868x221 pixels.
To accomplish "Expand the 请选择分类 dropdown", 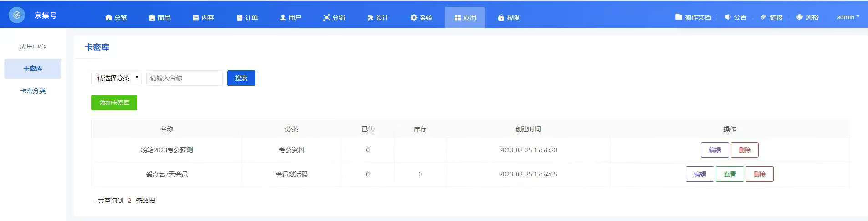I will pos(117,78).
